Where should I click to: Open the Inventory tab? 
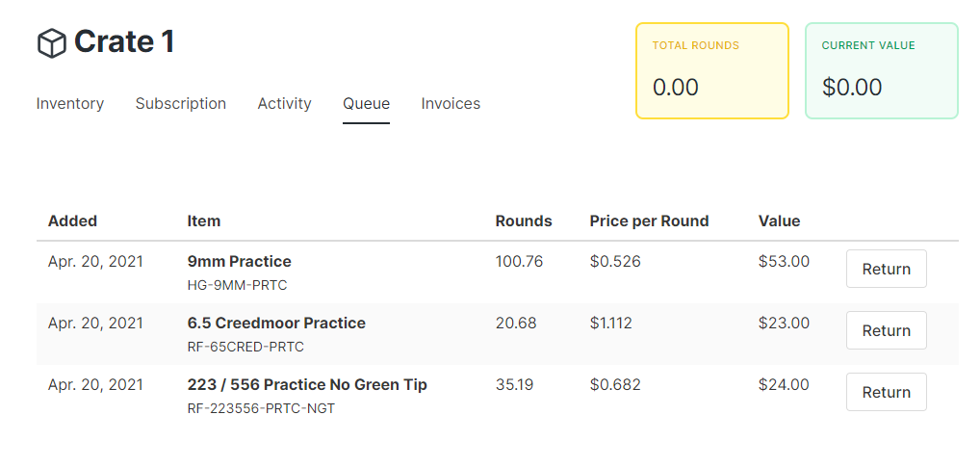[x=70, y=103]
